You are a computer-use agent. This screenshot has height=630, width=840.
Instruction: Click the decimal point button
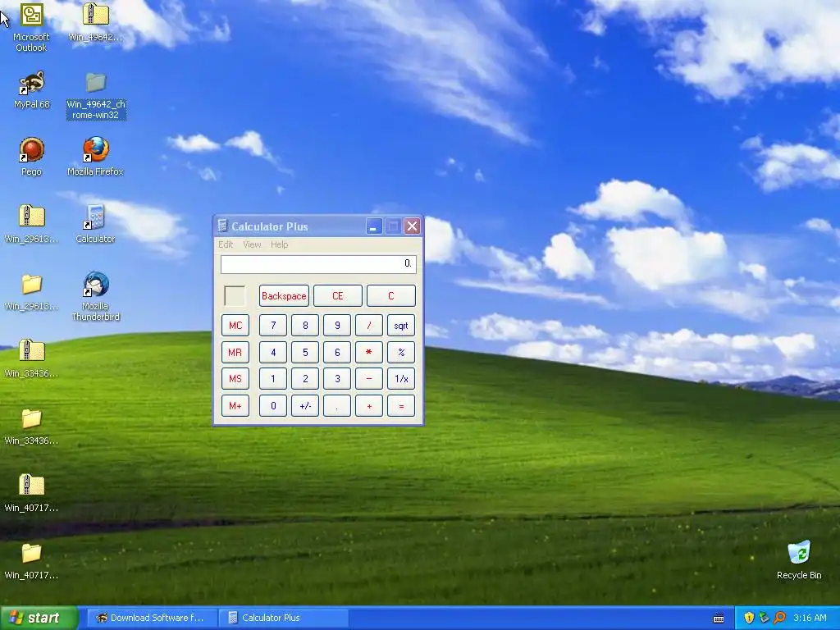pos(337,405)
